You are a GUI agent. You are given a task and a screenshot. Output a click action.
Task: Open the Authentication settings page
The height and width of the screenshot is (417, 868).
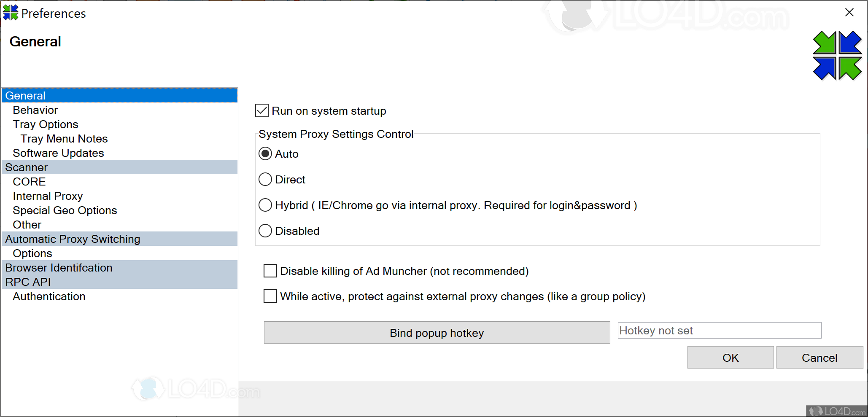(x=49, y=296)
